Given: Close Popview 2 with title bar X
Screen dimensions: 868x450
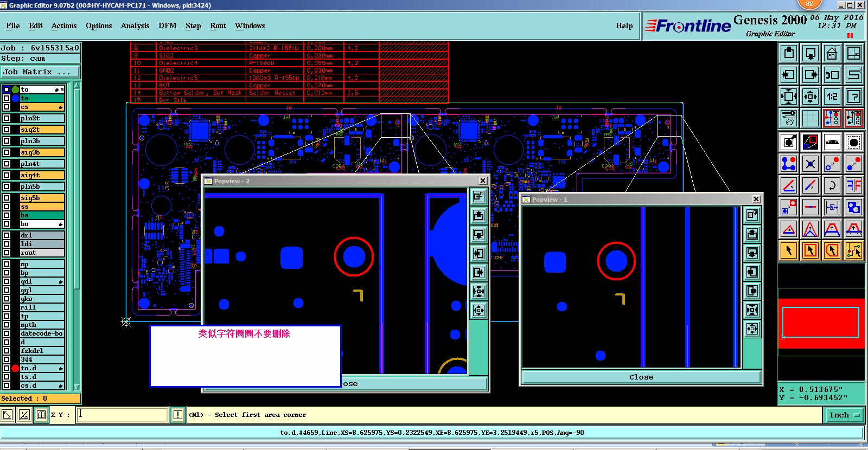Looking at the screenshot, I should click(483, 181).
